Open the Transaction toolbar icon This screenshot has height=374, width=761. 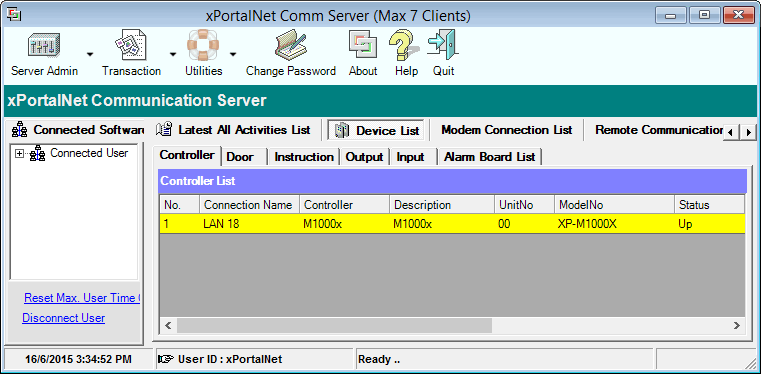tap(131, 45)
